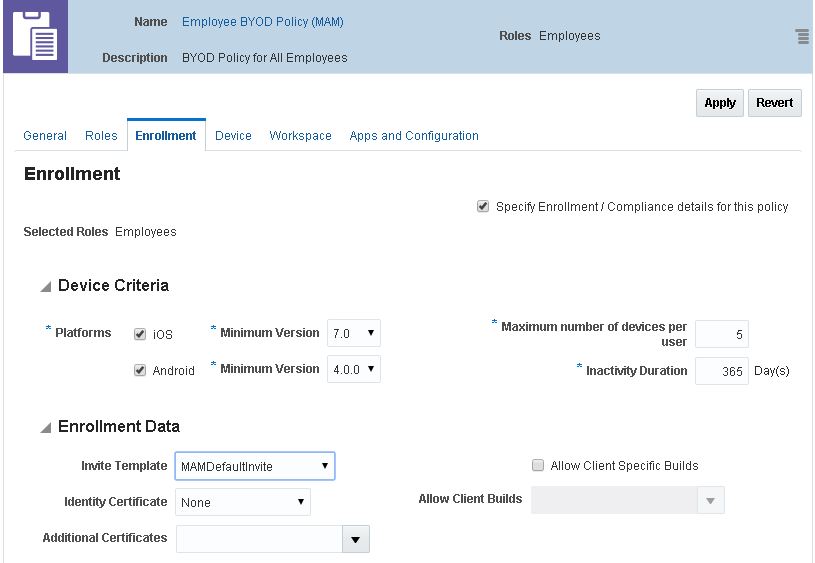The image size is (815, 563).
Task: Open Employee BYOD Policy (MAM) name link
Action: tap(262, 22)
